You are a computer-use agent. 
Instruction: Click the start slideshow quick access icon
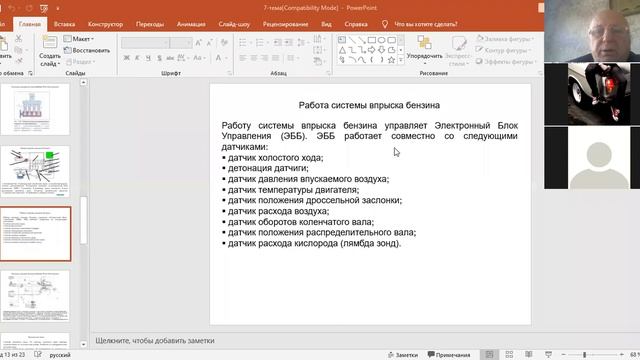click(44, 8)
